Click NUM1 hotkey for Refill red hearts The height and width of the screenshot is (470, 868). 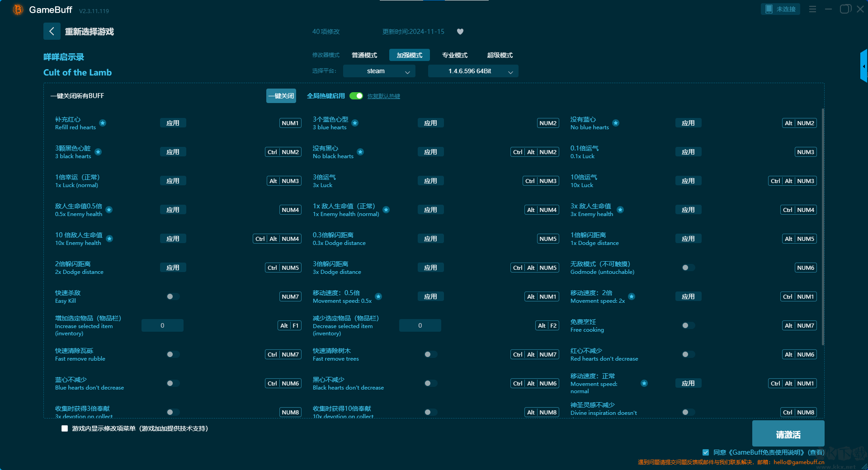(290, 123)
